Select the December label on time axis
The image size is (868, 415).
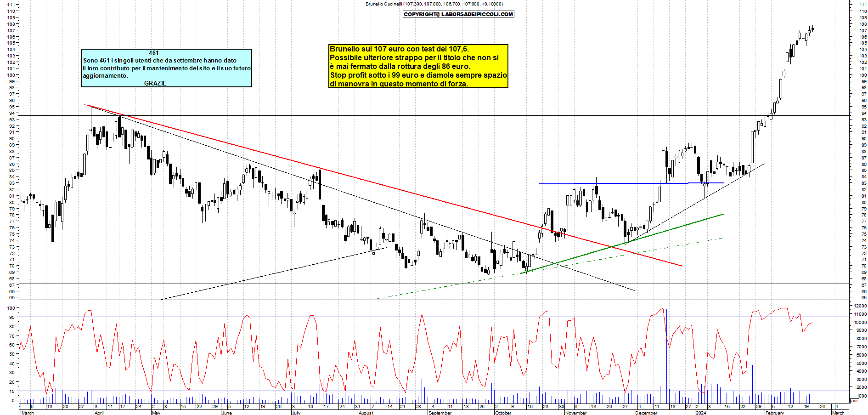point(646,413)
